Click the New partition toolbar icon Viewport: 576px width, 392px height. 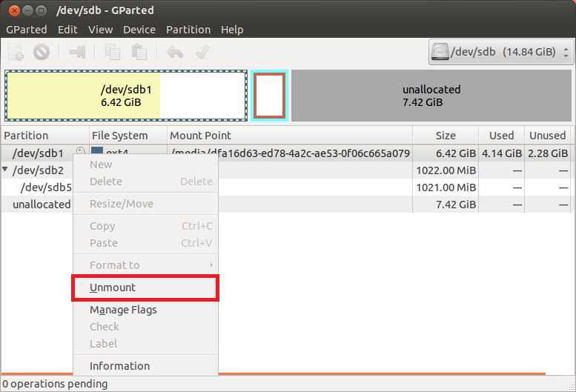(16, 52)
